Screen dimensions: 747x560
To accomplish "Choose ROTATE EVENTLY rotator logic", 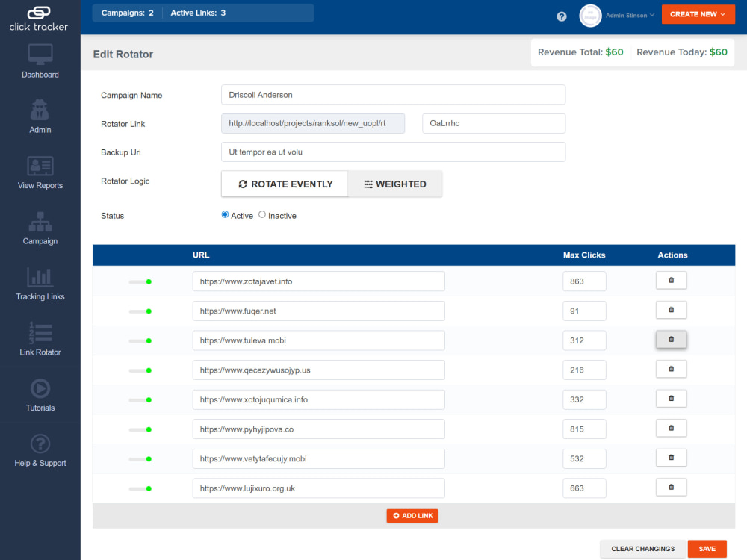I will coord(285,184).
